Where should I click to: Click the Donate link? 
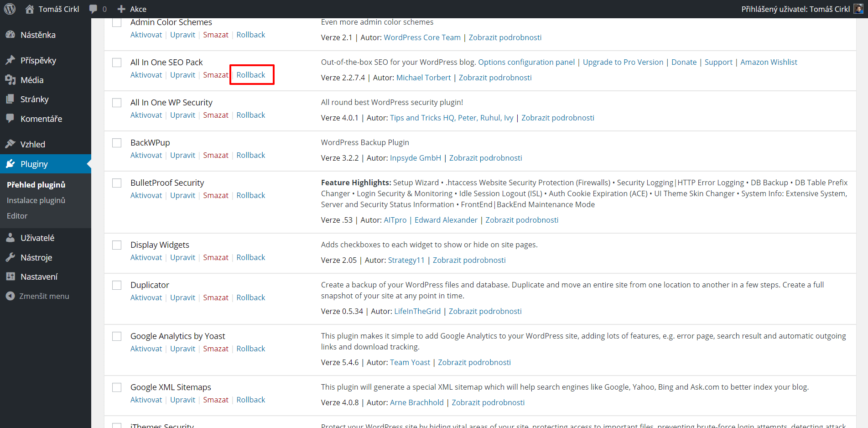[x=684, y=62]
